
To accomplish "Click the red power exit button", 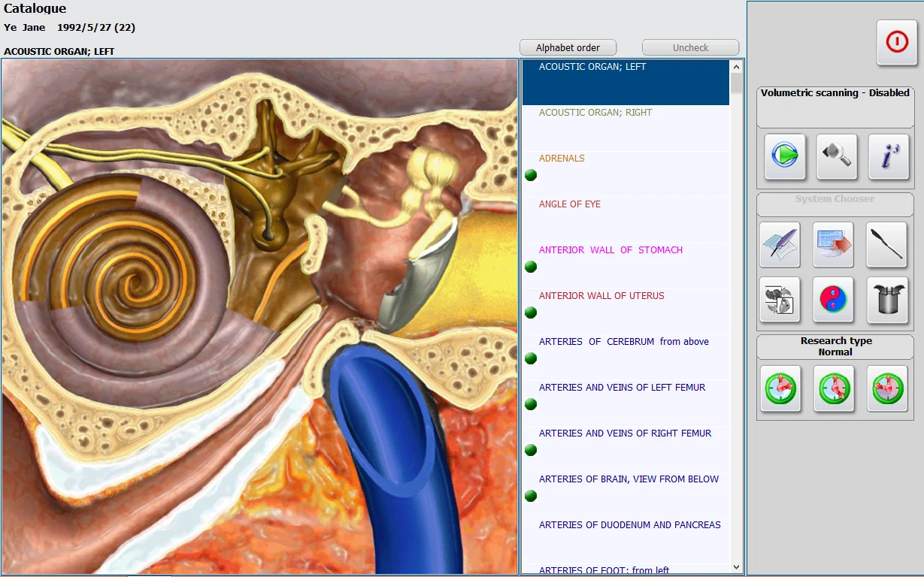I will point(897,43).
